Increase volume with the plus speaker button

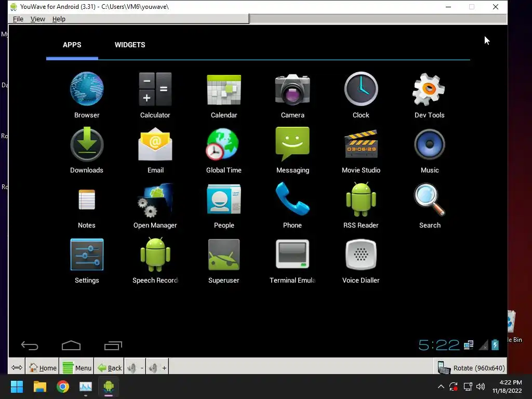[157, 368]
